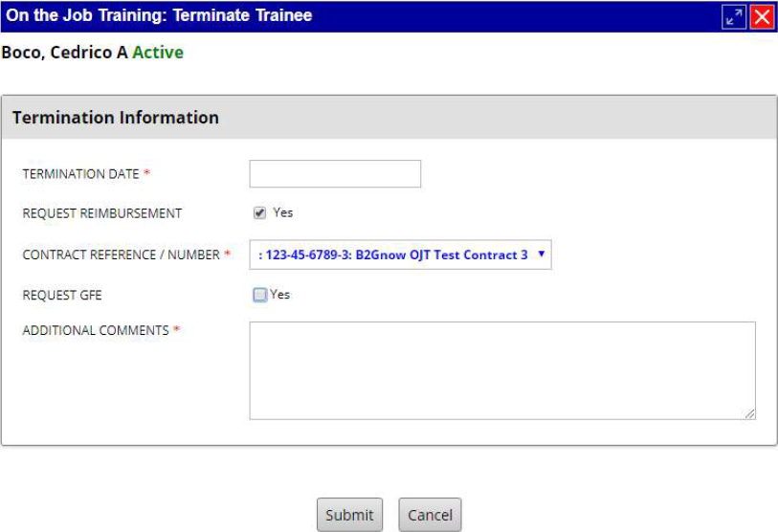
Task: Click the green Active status text
Action: coord(158,53)
